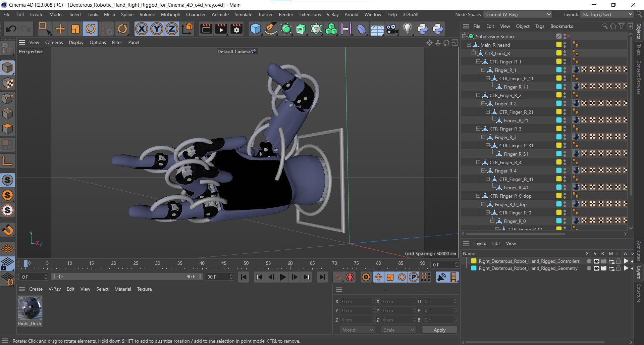Click the Record Active Objects keyframe icon
The width and height of the screenshot is (644, 345).
(338, 277)
